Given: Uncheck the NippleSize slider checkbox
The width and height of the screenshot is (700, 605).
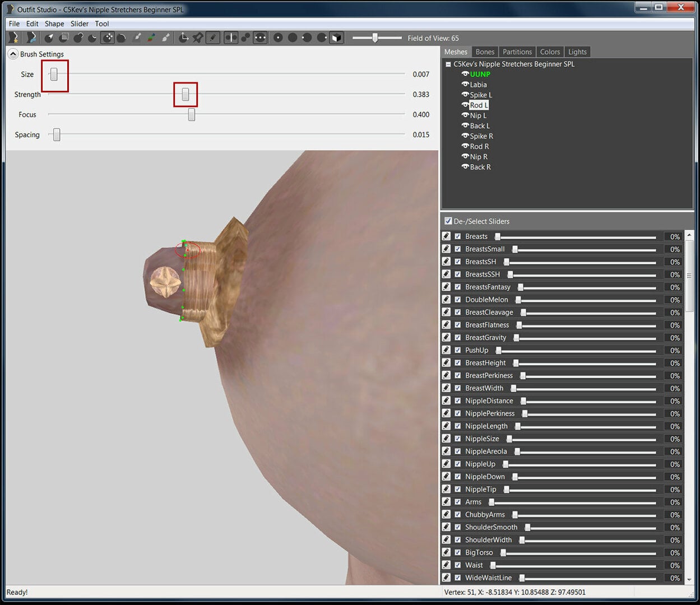Looking at the screenshot, I should [458, 439].
